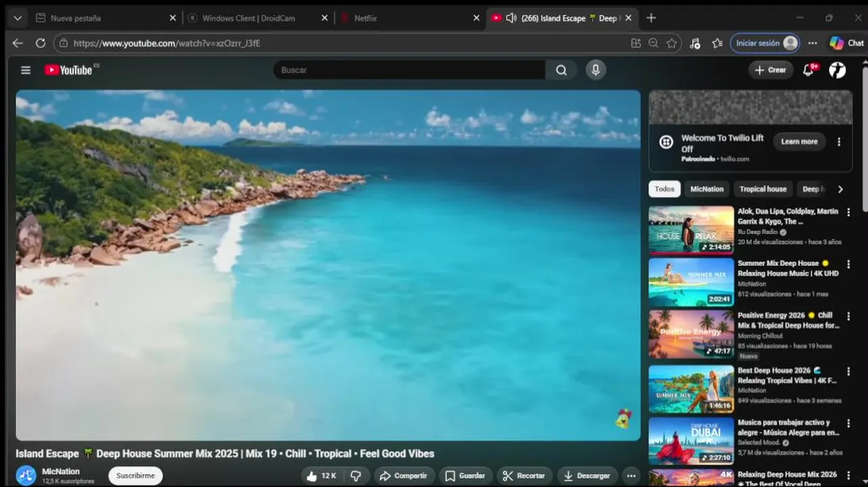Image resolution: width=868 pixels, height=487 pixels.
Task: Click the Recortar button
Action: [524, 476]
